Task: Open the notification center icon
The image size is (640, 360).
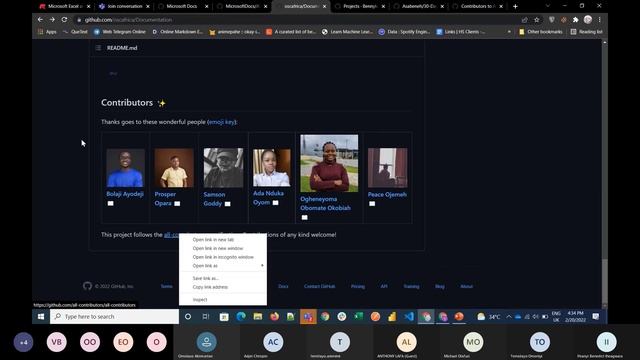Action: tap(596, 316)
